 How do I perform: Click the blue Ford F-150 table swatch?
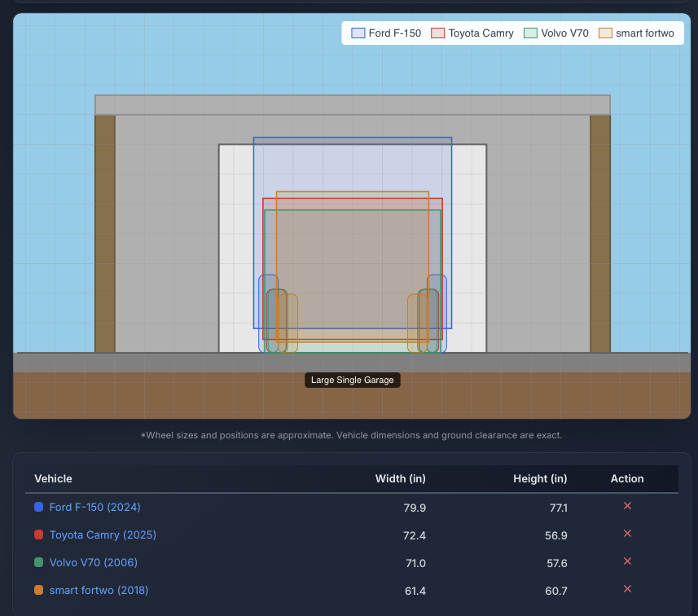click(39, 507)
